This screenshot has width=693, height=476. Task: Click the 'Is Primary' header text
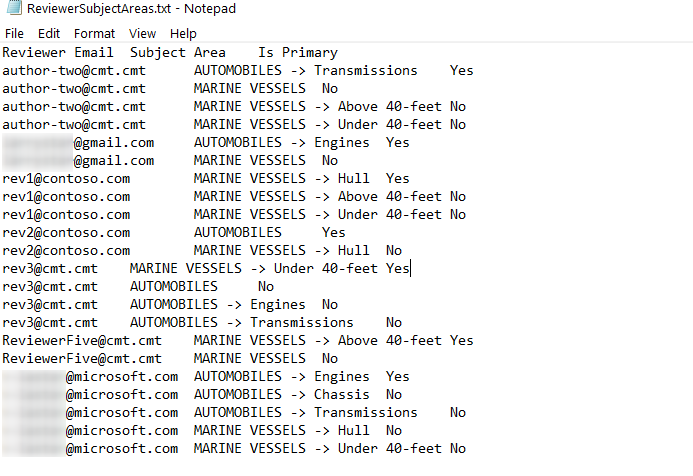(298, 53)
